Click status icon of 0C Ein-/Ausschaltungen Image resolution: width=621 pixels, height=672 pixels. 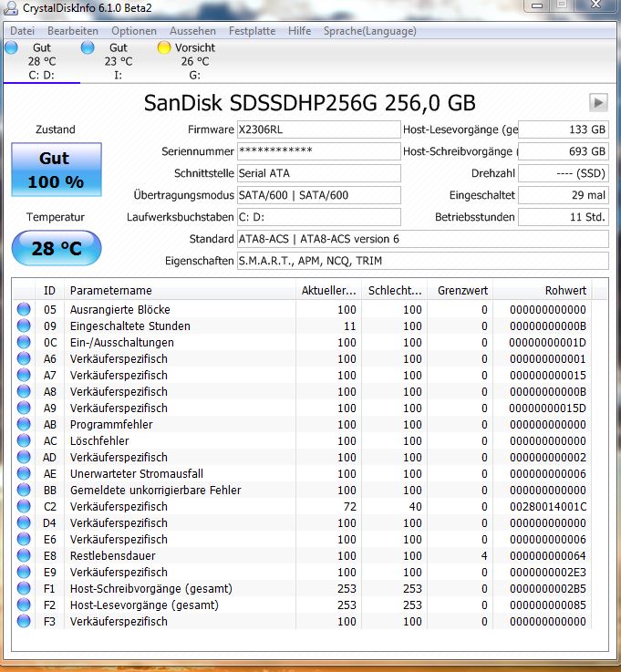[24, 342]
